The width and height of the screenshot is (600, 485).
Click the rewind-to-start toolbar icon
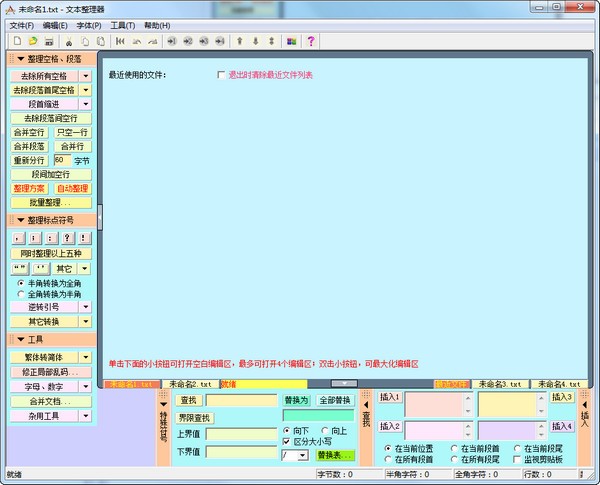(120, 41)
